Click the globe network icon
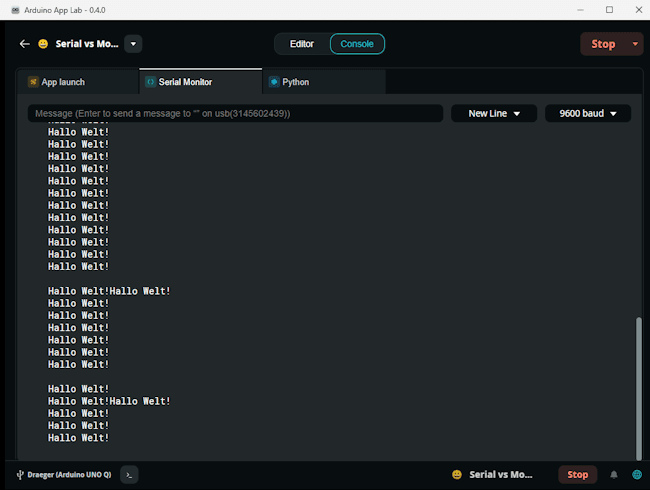The image size is (650, 490). tap(636, 475)
